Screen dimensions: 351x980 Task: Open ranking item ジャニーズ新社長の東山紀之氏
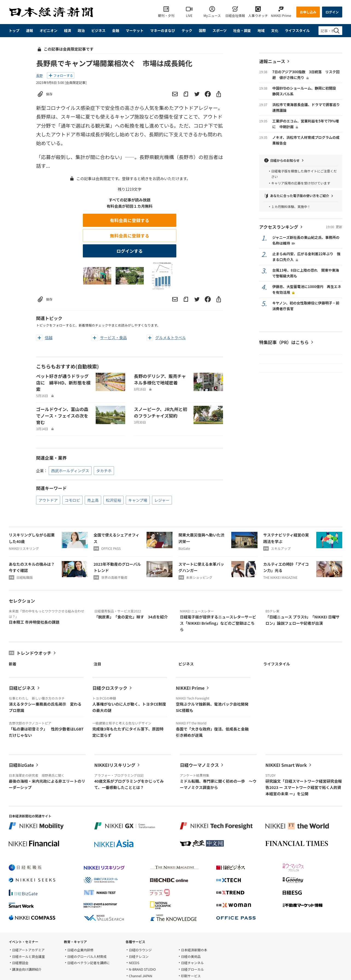tap(305, 240)
